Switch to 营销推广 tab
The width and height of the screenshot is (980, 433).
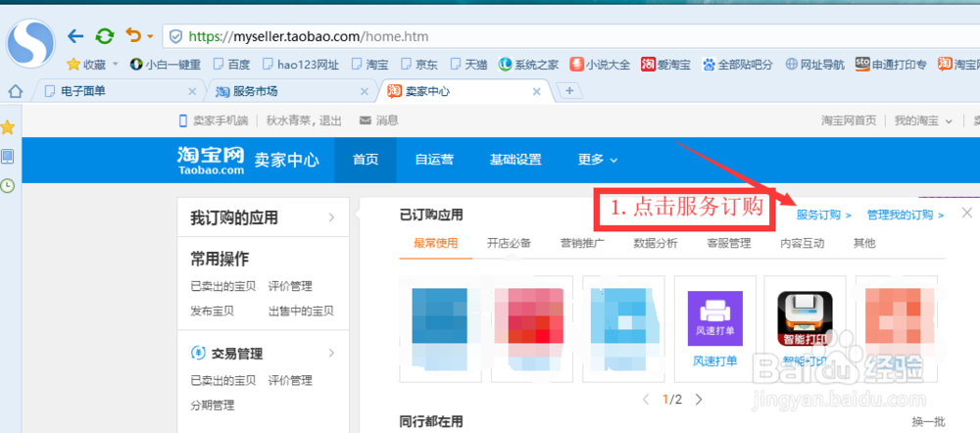coord(582,244)
